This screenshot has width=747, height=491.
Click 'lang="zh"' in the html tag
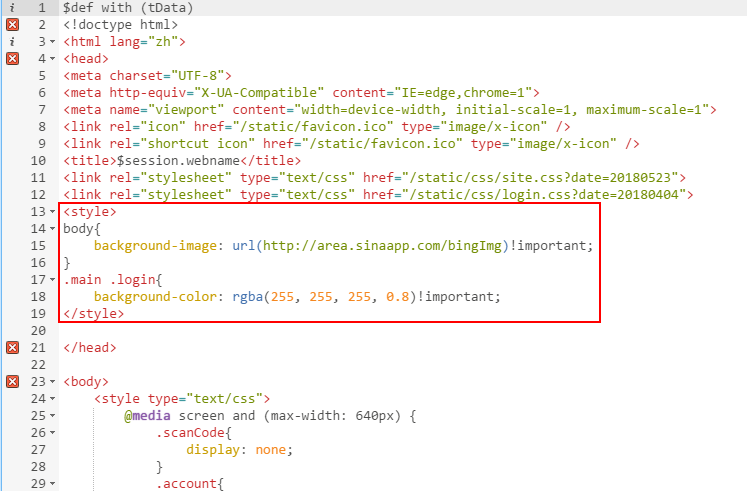click(143, 41)
